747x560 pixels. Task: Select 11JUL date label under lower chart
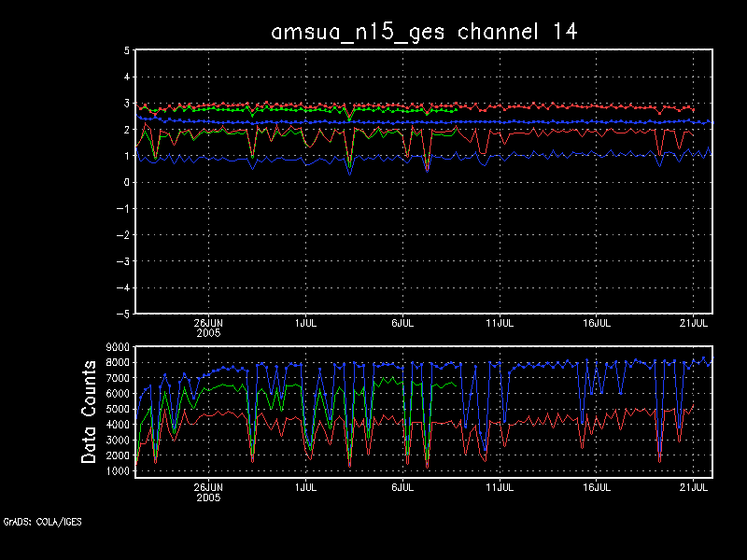[x=500, y=486]
